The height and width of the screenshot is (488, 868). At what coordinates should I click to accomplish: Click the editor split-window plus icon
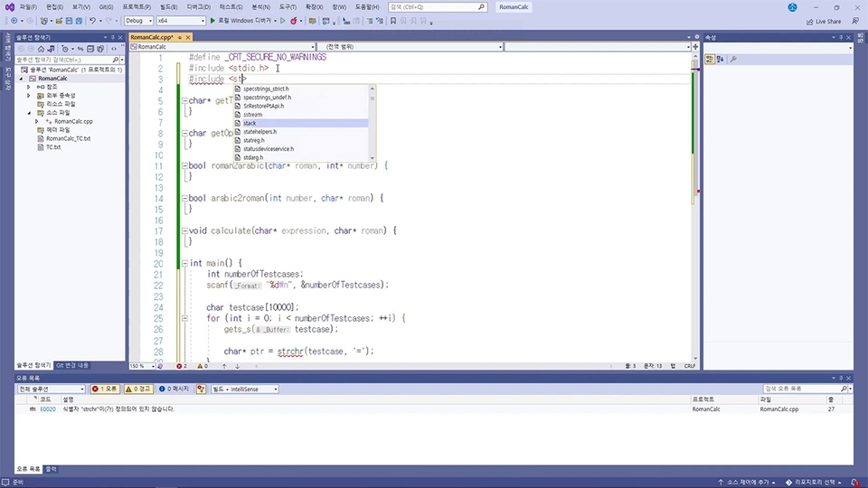pos(696,47)
